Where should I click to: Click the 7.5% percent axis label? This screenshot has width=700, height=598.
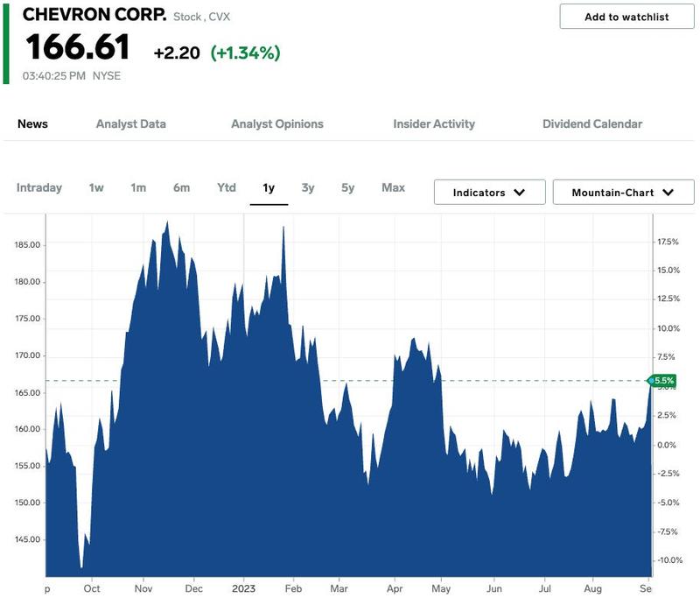[x=666, y=357]
